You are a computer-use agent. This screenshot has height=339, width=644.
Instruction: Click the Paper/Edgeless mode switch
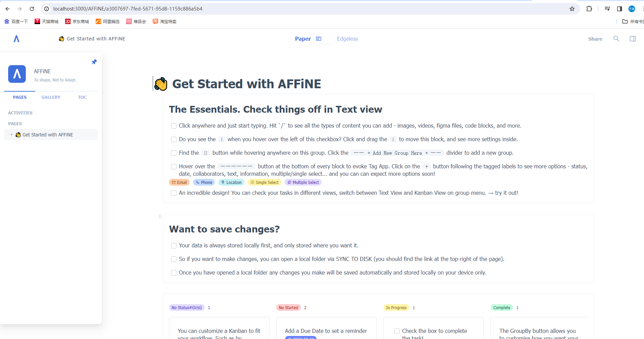(x=323, y=39)
